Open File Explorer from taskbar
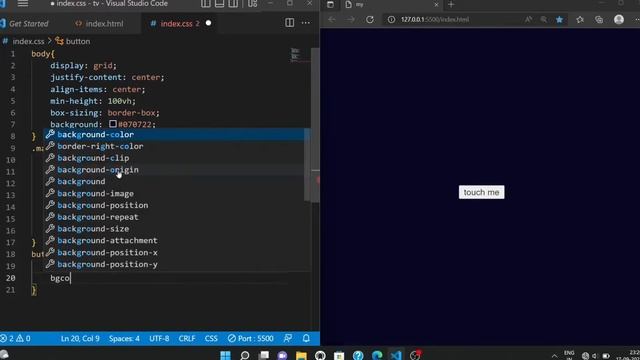This screenshot has width=640, height=360. (x=301, y=355)
